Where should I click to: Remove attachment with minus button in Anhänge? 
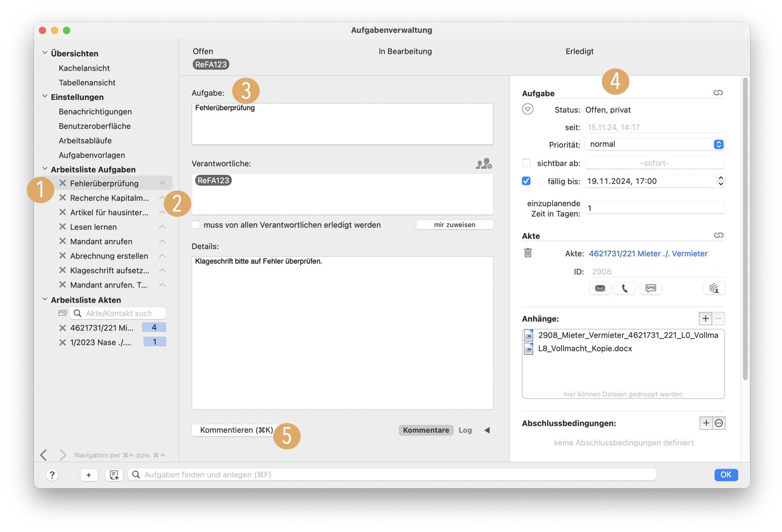(x=718, y=319)
